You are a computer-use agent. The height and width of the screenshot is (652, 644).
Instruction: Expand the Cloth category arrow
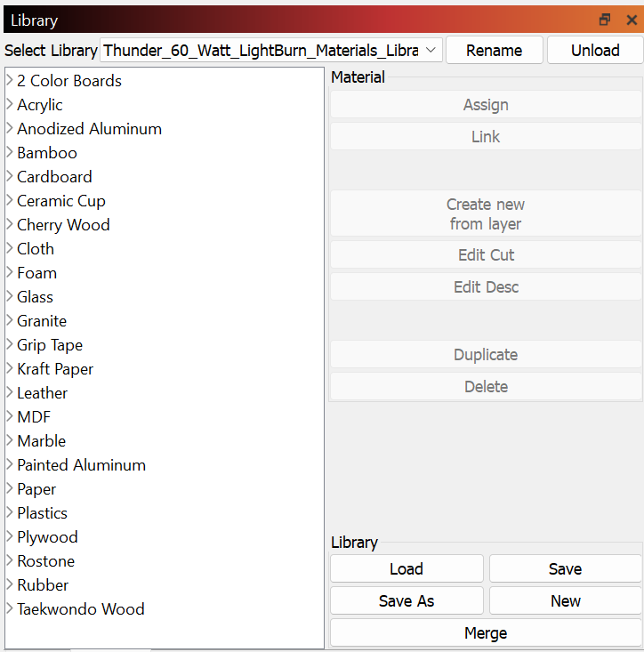point(10,248)
